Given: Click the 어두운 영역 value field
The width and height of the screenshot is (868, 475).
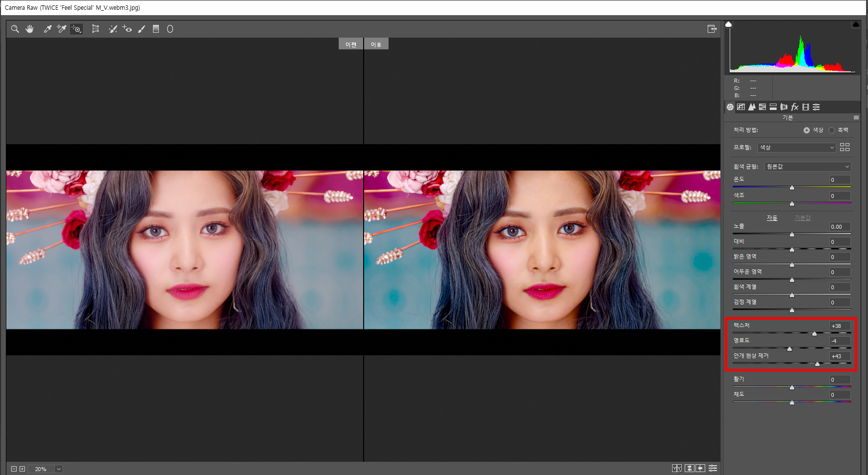Looking at the screenshot, I should tap(840, 272).
